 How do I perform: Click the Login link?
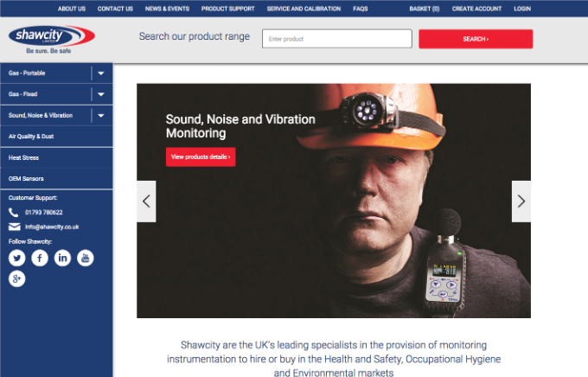522,9
